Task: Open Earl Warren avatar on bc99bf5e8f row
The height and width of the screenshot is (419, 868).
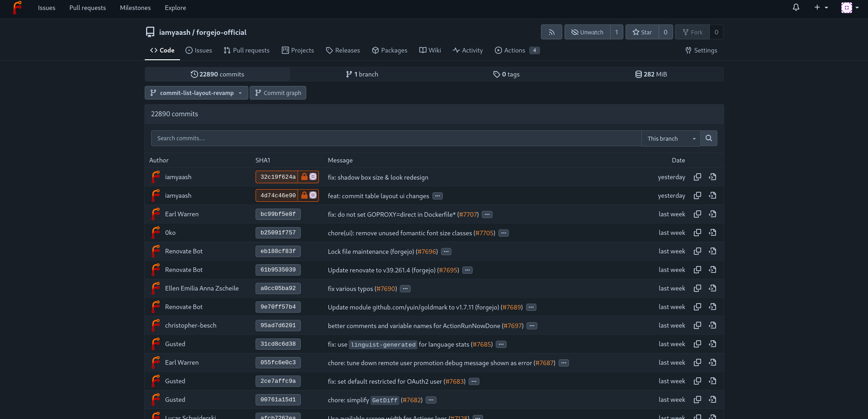Action: [156, 214]
